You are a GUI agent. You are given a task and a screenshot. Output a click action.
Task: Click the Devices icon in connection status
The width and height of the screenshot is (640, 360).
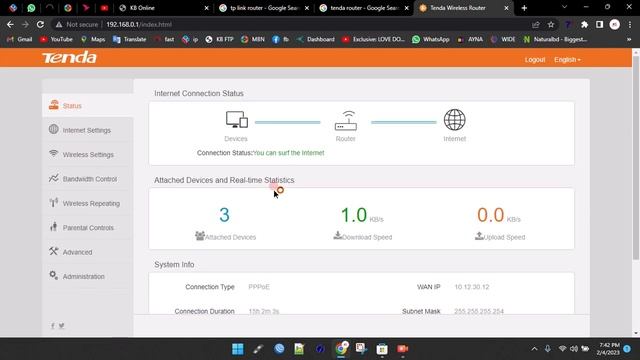pos(237,120)
